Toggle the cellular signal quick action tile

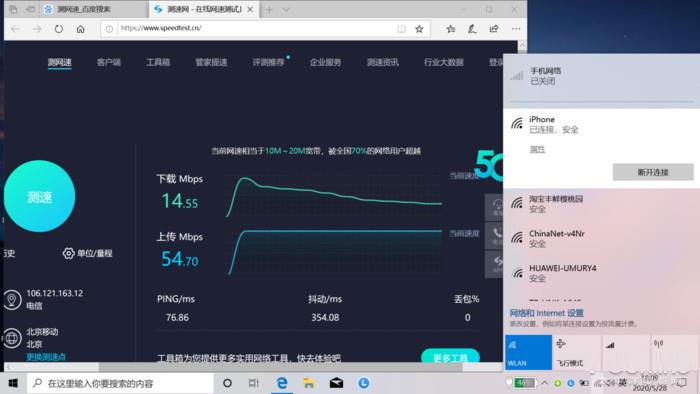click(x=625, y=352)
